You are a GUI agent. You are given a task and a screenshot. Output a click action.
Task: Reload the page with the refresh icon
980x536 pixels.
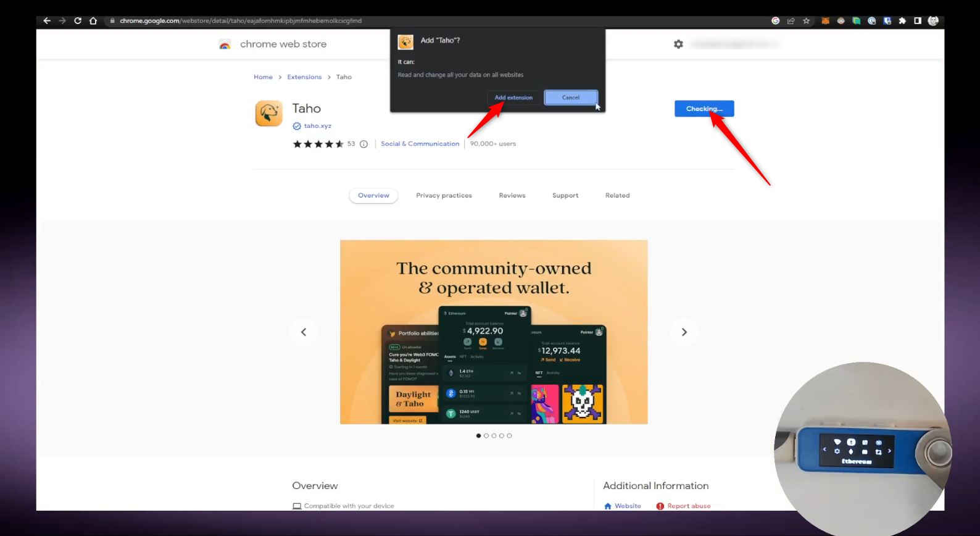coord(78,21)
